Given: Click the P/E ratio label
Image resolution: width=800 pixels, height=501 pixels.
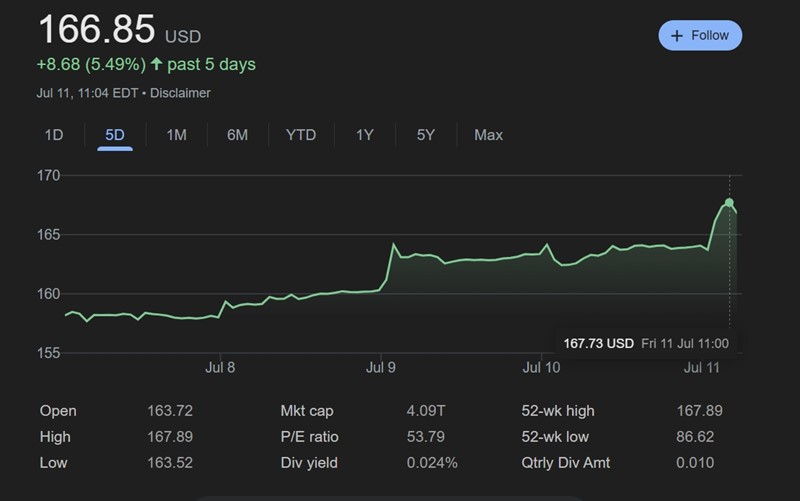Looking at the screenshot, I should coord(310,437).
